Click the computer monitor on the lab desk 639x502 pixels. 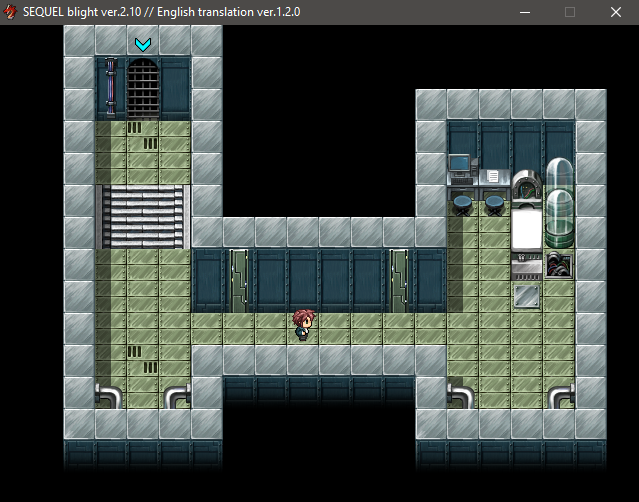click(460, 165)
